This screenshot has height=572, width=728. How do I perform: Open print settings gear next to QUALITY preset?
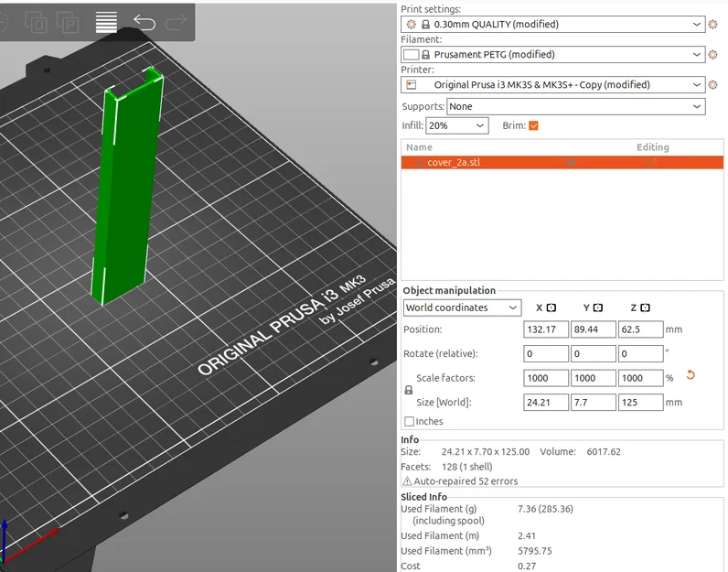[x=713, y=24]
